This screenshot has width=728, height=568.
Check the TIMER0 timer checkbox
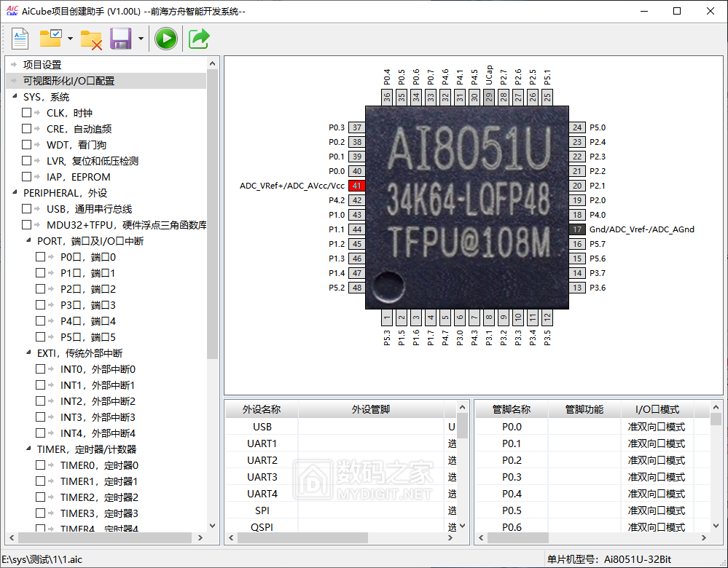[x=41, y=465]
